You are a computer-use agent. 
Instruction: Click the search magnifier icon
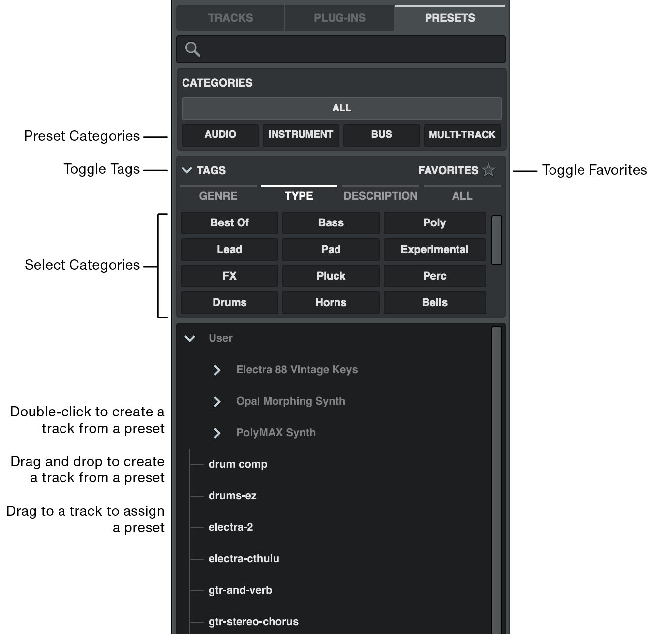[192, 49]
